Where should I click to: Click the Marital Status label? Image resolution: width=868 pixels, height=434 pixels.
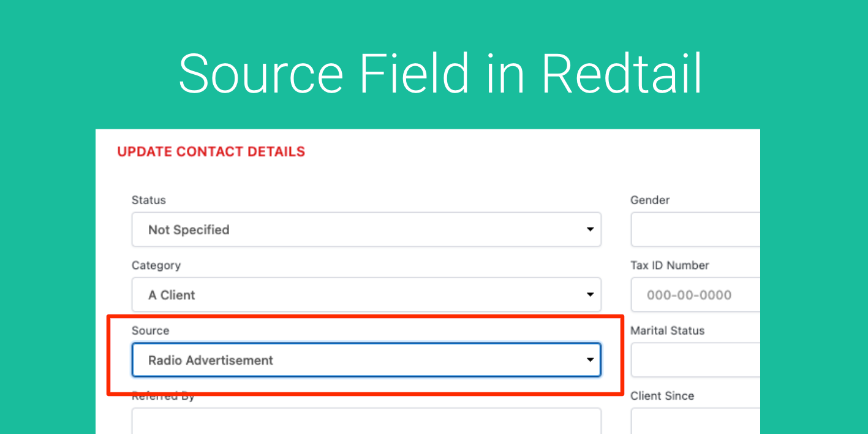tap(668, 330)
